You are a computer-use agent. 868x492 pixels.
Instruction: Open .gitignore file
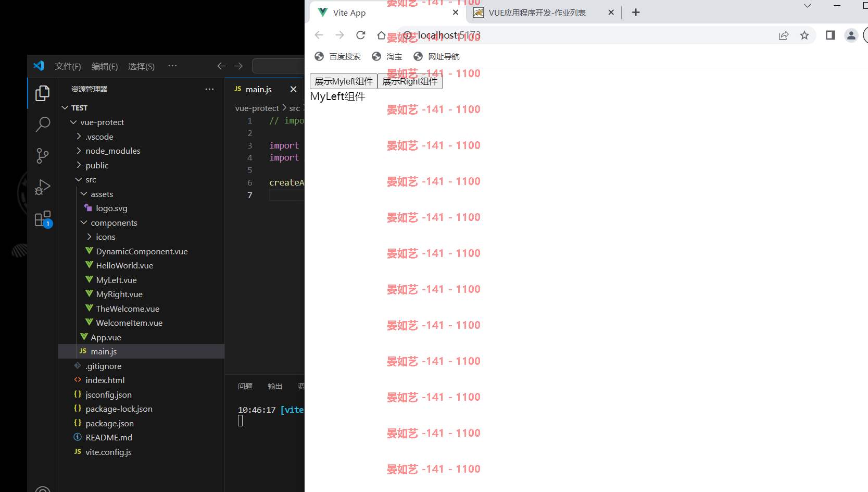141,366
